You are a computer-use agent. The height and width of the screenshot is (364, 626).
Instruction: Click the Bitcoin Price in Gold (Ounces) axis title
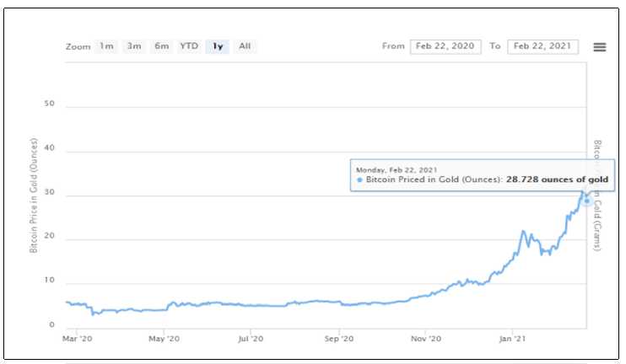pos(34,195)
